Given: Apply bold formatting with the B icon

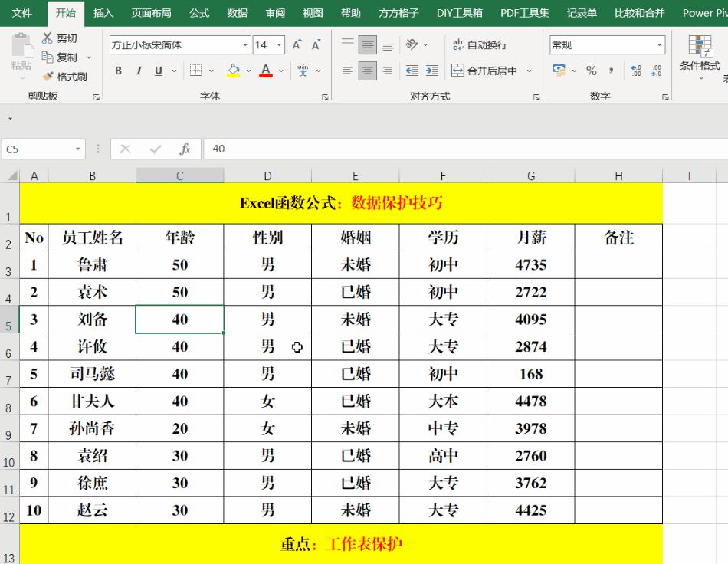Looking at the screenshot, I should click(117, 70).
